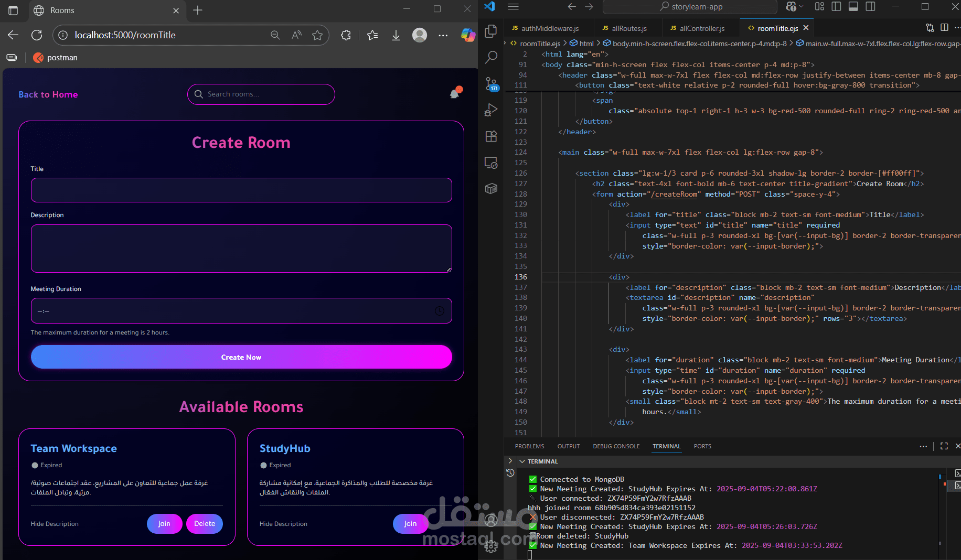
Task: Follow the Back to Home link
Action: click(48, 94)
